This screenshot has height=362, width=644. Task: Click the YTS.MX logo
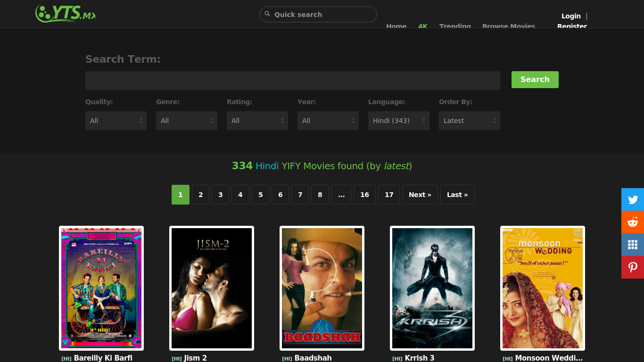tap(65, 14)
